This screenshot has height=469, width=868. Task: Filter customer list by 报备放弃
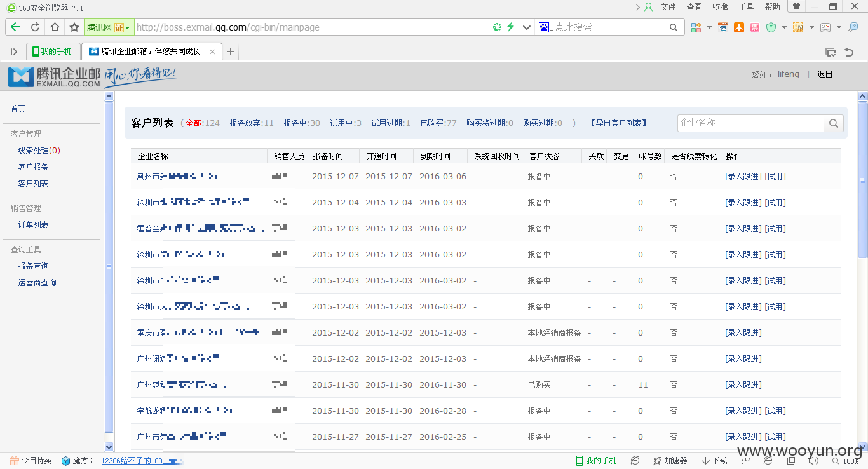(252, 123)
